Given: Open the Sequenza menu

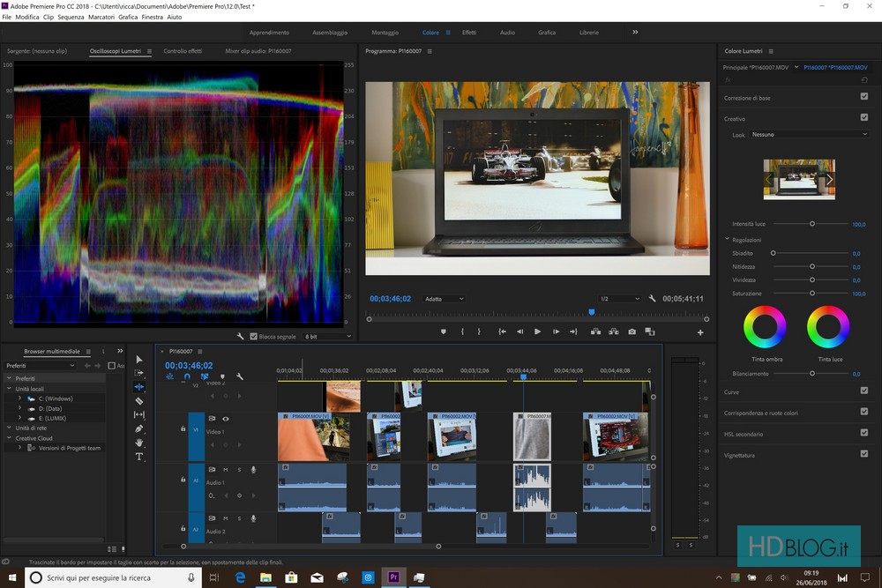Looking at the screenshot, I should click(71, 17).
